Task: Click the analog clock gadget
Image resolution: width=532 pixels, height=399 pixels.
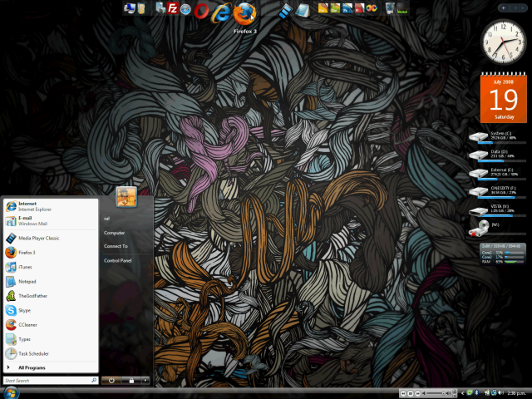Action: (x=504, y=42)
